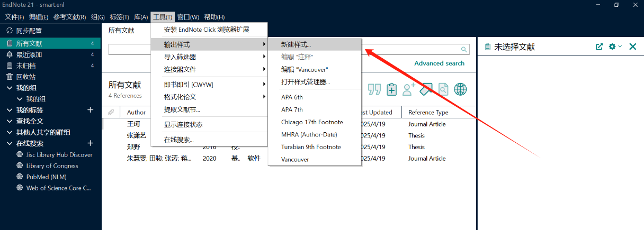Collapse the 我的标签 section

pyautogui.click(x=10, y=110)
